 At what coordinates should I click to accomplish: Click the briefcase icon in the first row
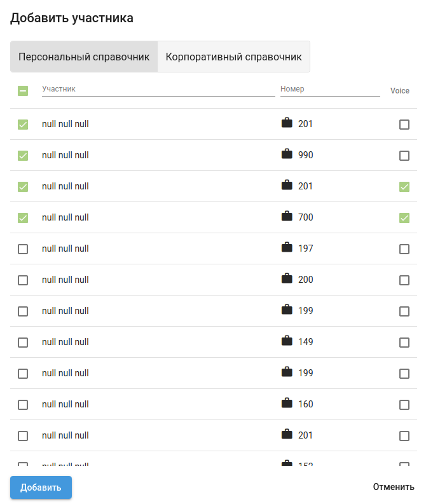pos(287,123)
